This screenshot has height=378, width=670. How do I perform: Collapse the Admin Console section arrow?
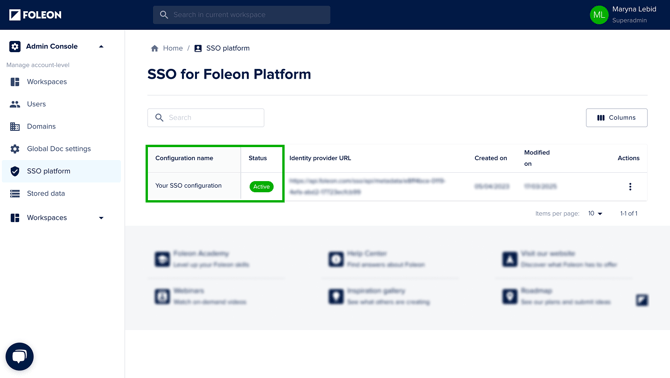(x=101, y=47)
